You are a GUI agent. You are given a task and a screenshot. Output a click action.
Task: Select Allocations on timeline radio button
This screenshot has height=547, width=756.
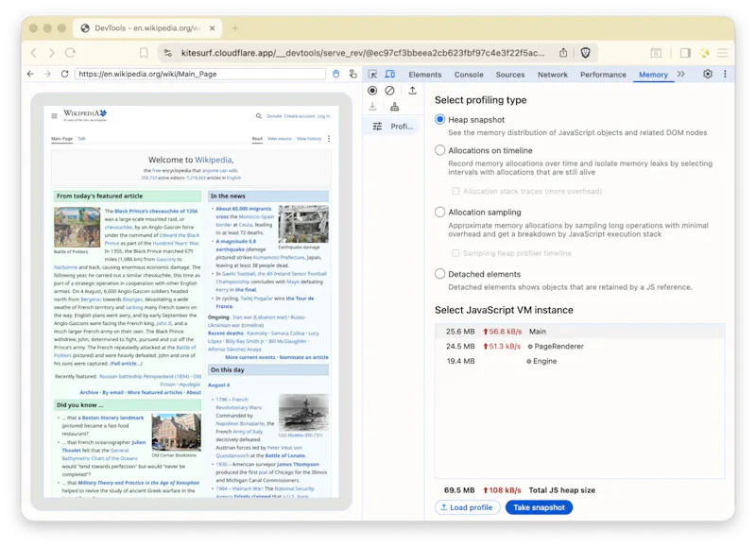pos(439,150)
